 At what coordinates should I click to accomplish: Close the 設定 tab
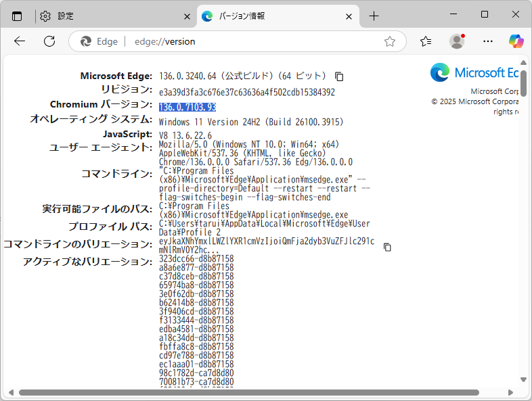pyautogui.click(x=187, y=16)
